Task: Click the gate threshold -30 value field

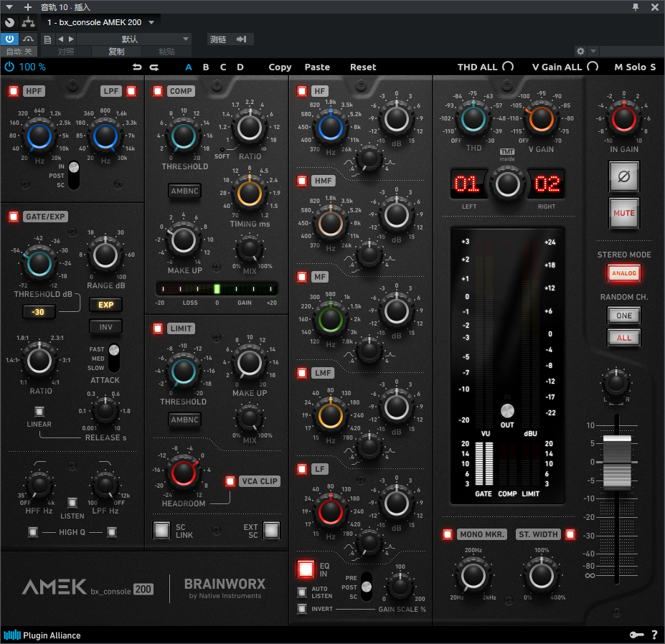Action: (39, 312)
